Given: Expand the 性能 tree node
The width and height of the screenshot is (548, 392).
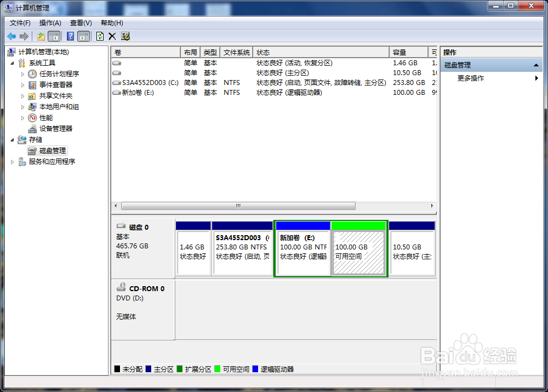Looking at the screenshot, I should click(x=22, y=118).
